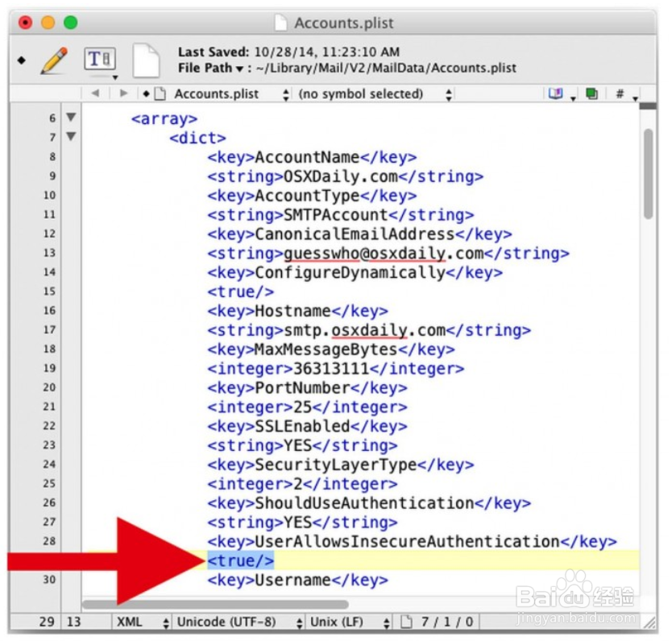This screenshot has height=641, width=672.
Task: Click the array tag on line 6
Action: 164,118
